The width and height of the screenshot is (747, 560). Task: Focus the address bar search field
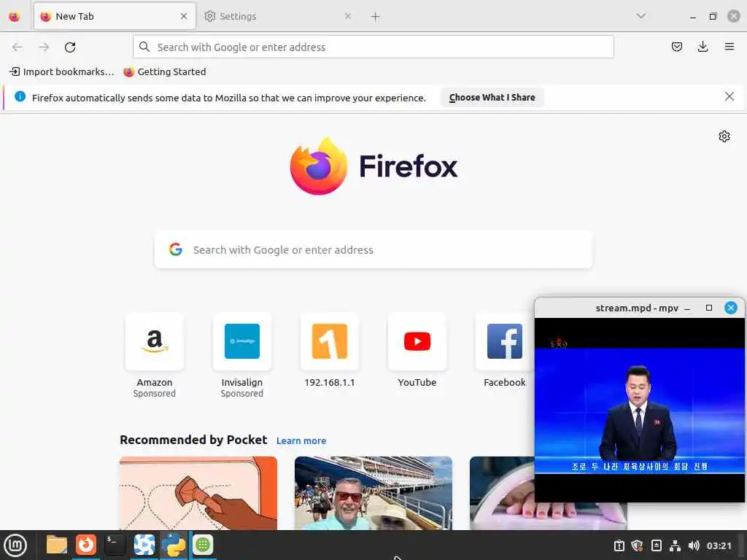373,47
